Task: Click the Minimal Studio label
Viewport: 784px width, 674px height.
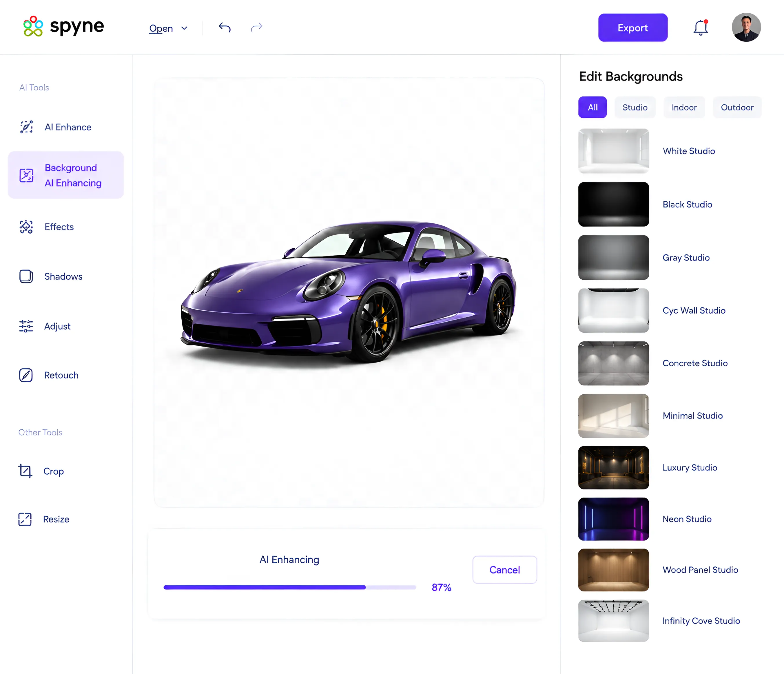Action: [x=692, y=416]
